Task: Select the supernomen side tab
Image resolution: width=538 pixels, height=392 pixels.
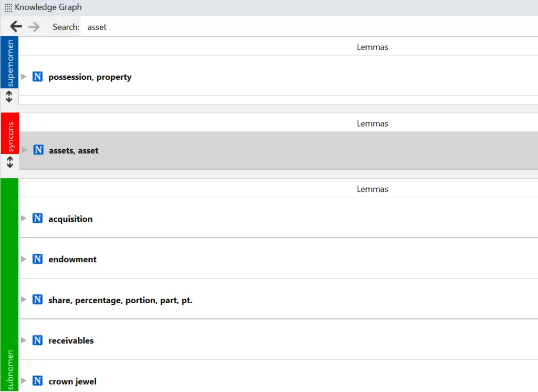Action: [9, 63]
